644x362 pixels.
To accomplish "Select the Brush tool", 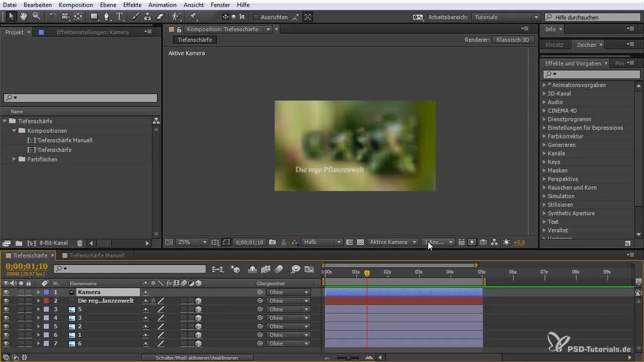I will click(136, 17).
